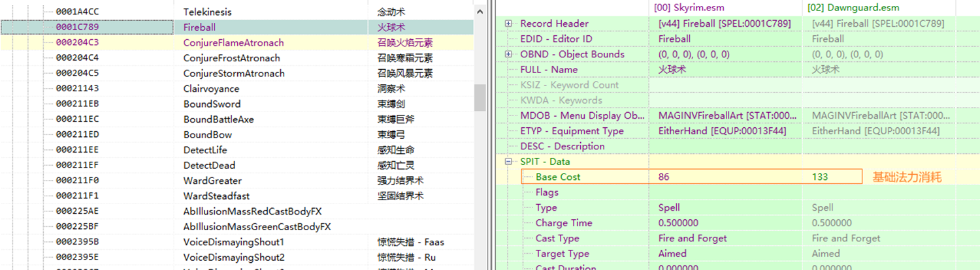Expand the Record Header row
Image resolution: width=980 pixels, height=270 pixels.
click(x=508, y=23)
